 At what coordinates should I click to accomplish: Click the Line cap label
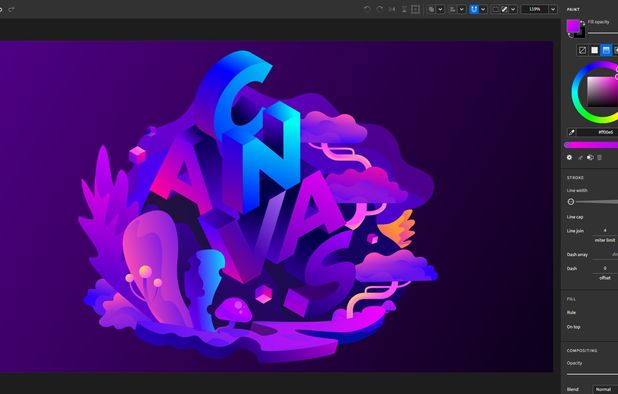pos(575,217)
